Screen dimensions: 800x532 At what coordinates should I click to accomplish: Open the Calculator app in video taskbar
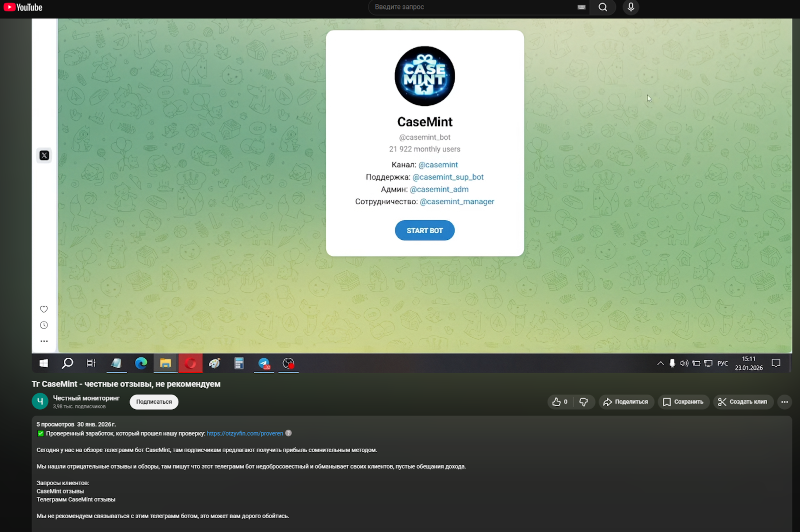pyautogui.click(x=239, y=363)
